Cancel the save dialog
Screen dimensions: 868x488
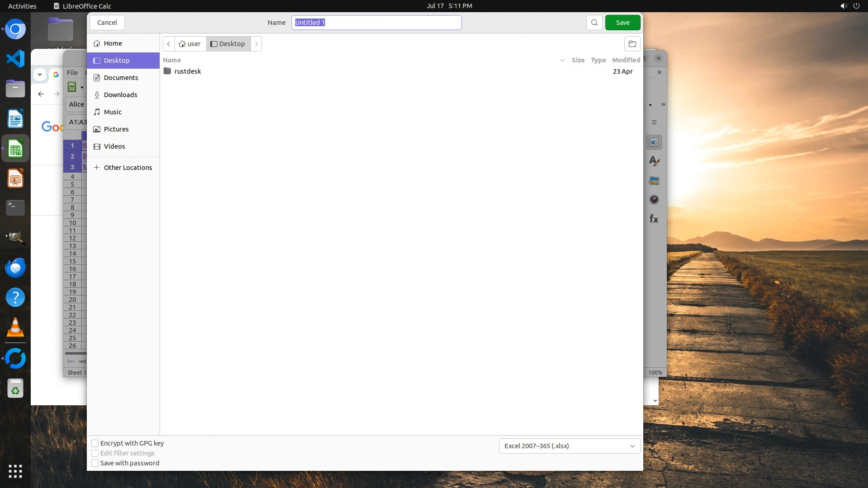point(107,23)
